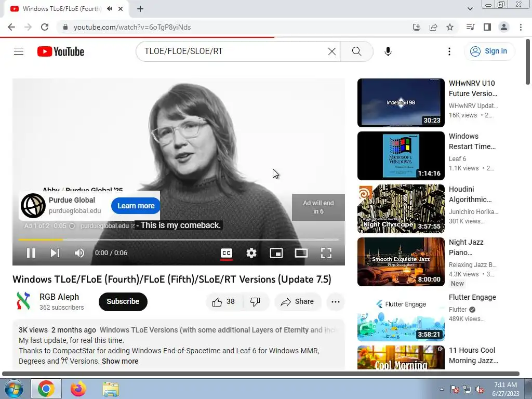Open Chrome three-dot menu
This screenshot has height=399, width=532.
(x=521, y=27)
